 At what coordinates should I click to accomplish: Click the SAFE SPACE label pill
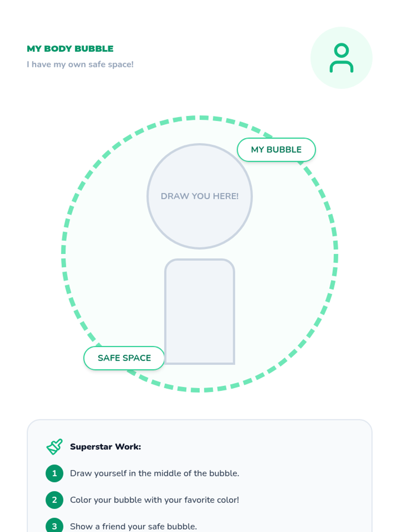[x=124, y=358]
